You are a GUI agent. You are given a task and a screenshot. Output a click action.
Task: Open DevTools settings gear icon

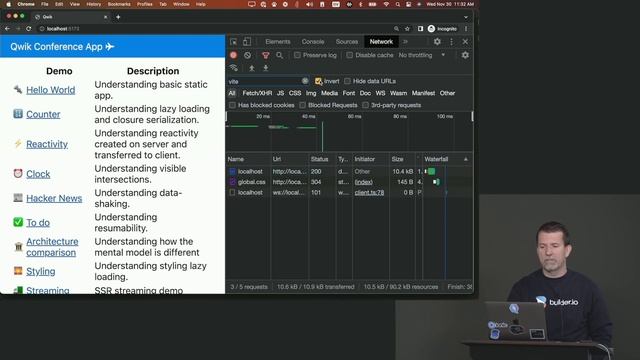pyautogui.click(x=437, y=42)
